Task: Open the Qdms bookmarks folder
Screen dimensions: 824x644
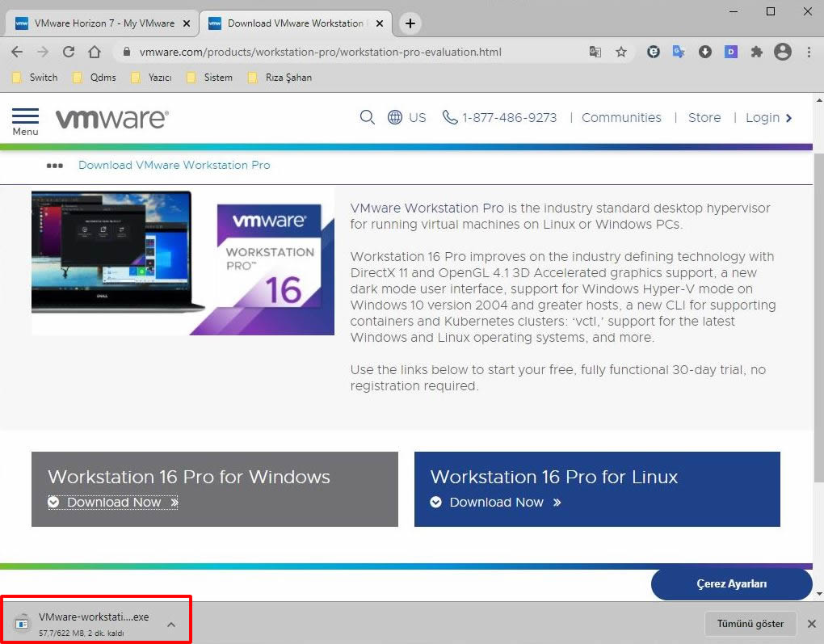Action: [95, 78]
